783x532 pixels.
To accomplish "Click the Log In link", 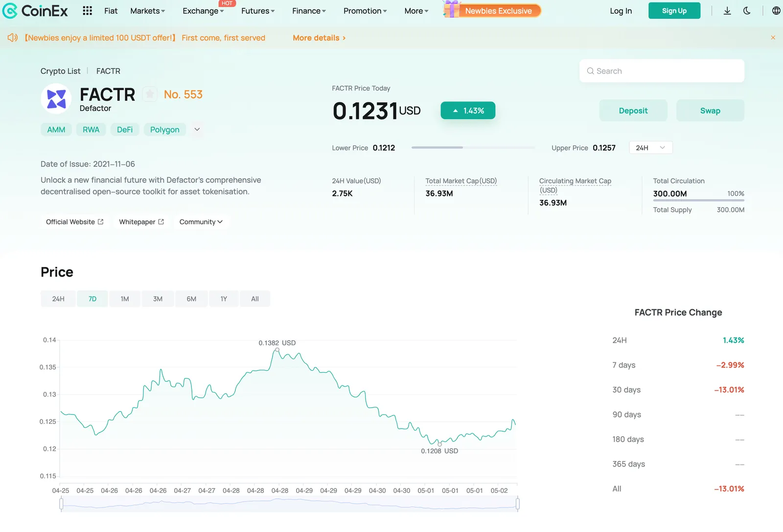I will click(x=621, y=11).
